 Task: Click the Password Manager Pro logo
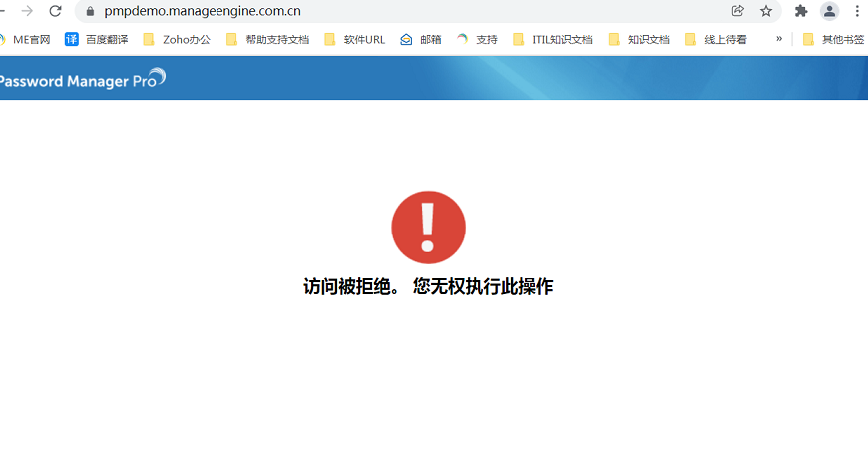(x=82, y=79)
